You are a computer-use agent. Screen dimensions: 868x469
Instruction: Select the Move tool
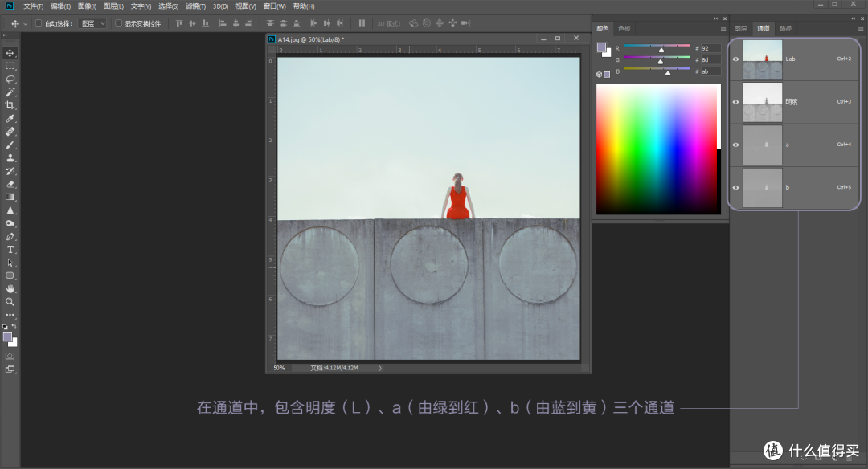(x=10, y=52)
